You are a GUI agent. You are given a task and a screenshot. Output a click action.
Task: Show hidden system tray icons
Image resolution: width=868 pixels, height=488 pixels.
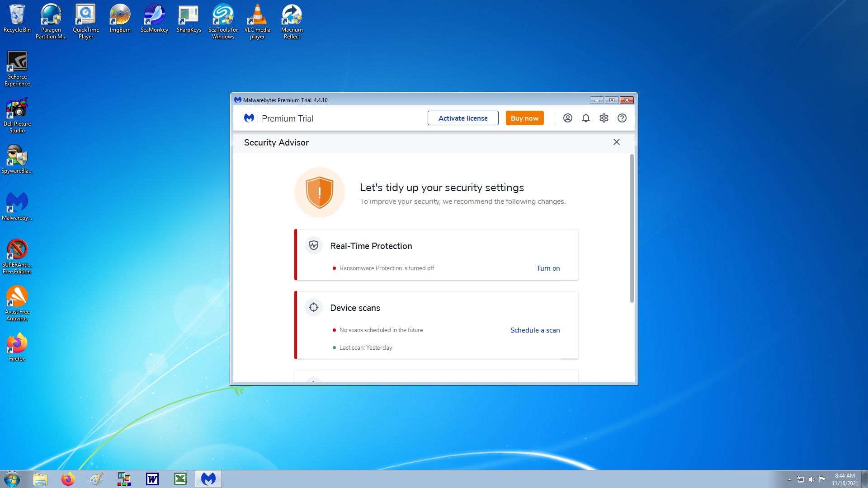click(x=789, y=479)
